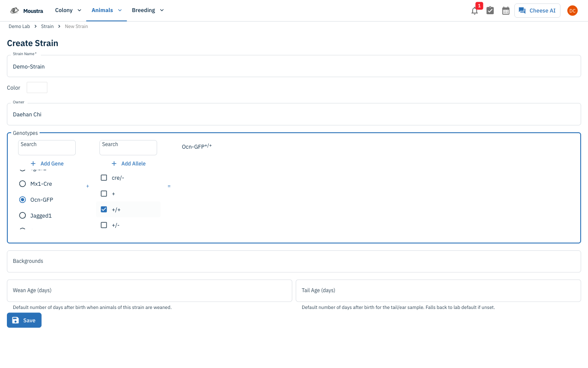Open the Animals menu
This screenshot has width=588, height=368.
point(106,10)
